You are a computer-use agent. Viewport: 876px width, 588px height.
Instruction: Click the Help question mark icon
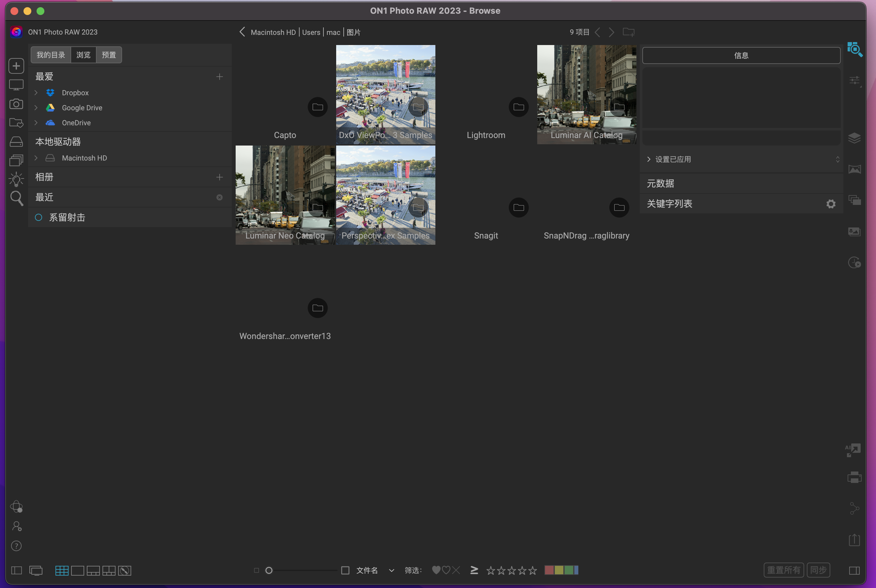point(16,546)
